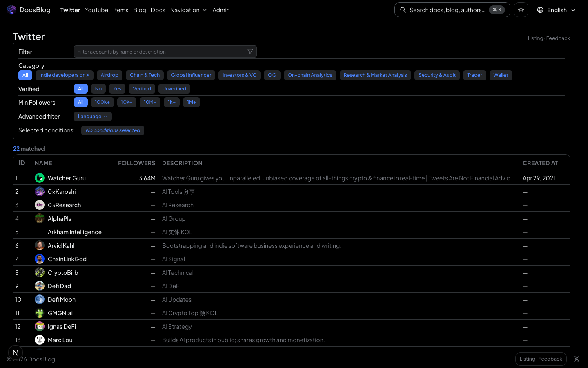Viewport: 588px width, 368px height.
Task: Click the Listing · Feedback footer button
Action: [541, 359]
